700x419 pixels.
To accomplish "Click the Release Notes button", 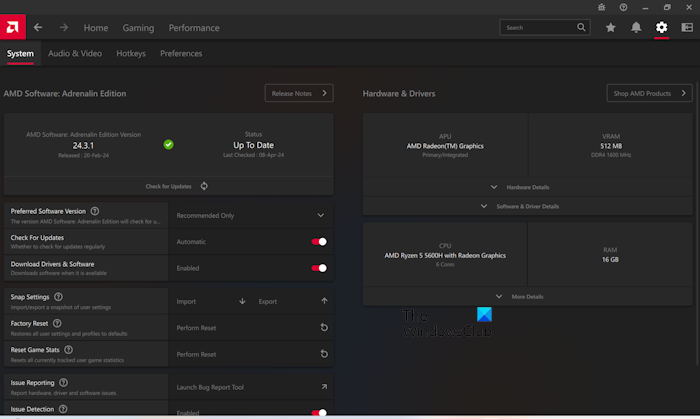I will tap(298, 93).
